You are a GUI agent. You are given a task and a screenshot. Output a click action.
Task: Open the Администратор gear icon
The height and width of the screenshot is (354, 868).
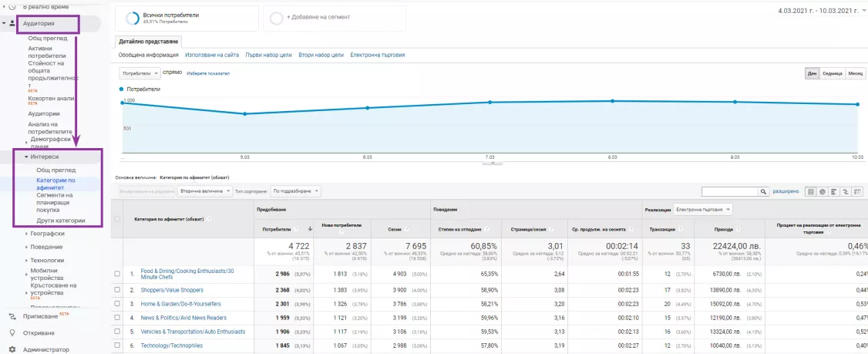point(12,349)
